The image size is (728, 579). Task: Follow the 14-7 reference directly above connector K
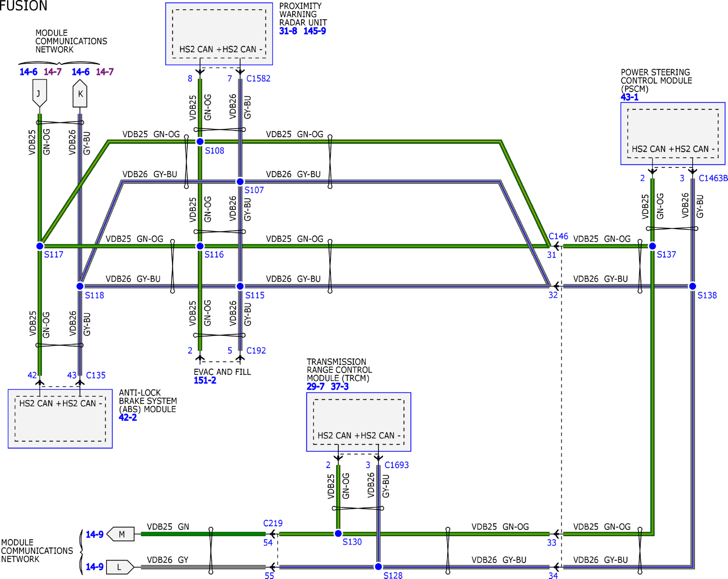105,72
